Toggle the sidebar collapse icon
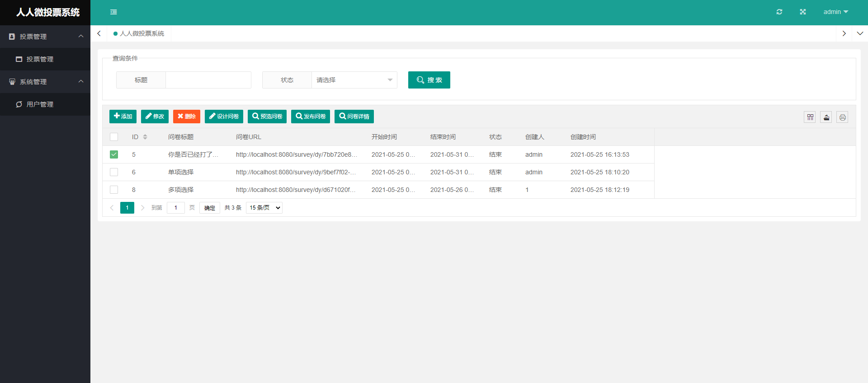 [113, 12]
